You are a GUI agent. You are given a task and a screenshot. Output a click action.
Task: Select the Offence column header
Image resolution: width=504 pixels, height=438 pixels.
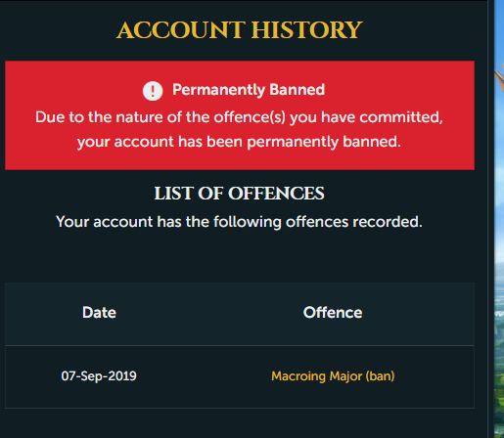click(333, 312)
